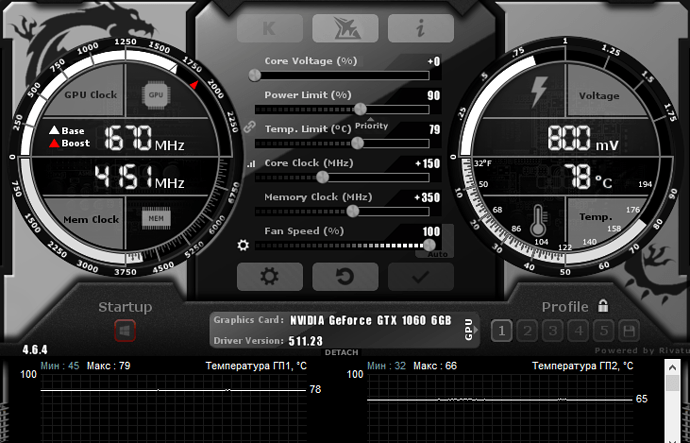Click the Base white triangle legend
This screenshot has height=443, width=690.
(x=66, y=130)
